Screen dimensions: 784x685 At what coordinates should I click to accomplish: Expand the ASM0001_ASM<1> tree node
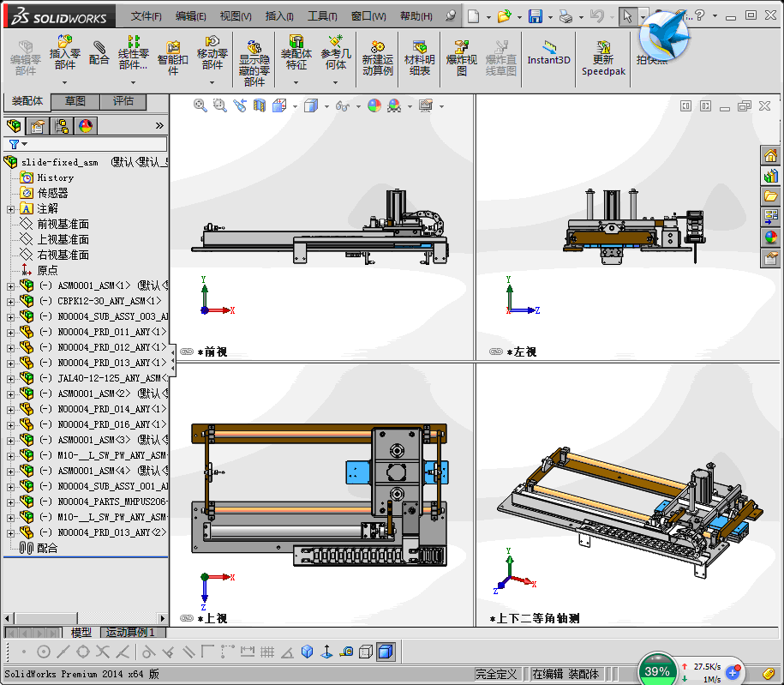(10, 286)
